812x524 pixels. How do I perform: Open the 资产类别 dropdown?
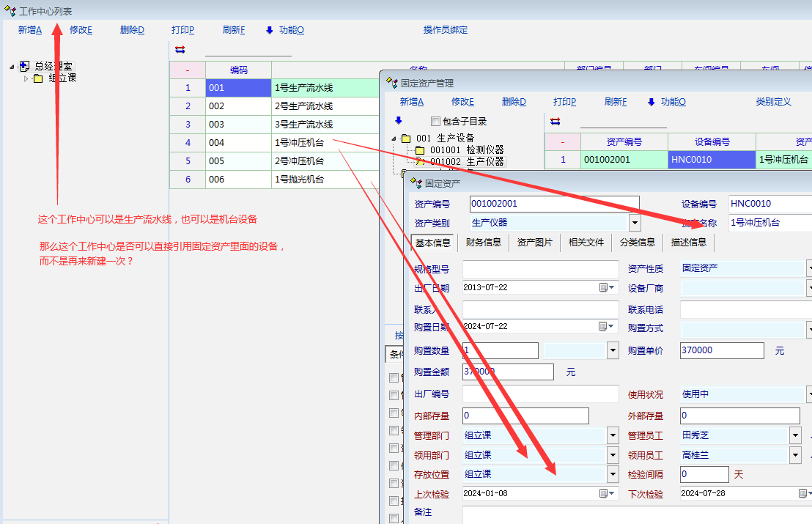[635, 223]
